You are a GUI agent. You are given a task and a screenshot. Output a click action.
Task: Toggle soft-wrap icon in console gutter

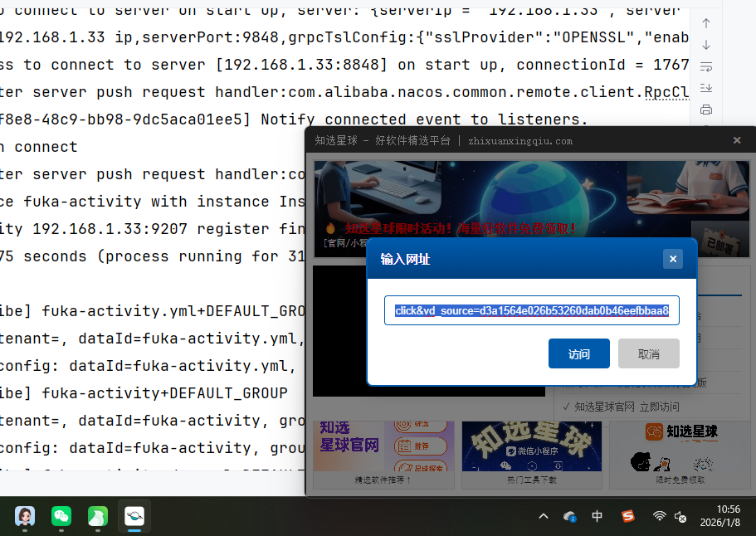pos(706,66)
